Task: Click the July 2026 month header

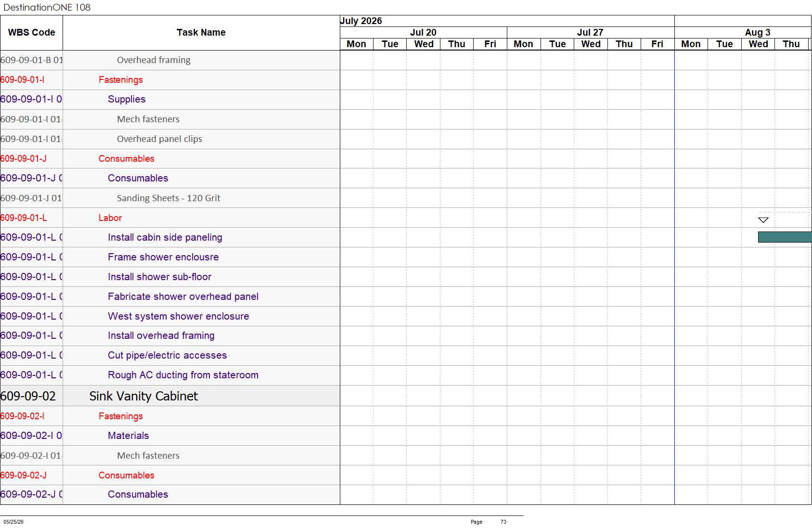Action: coord(361,21)
